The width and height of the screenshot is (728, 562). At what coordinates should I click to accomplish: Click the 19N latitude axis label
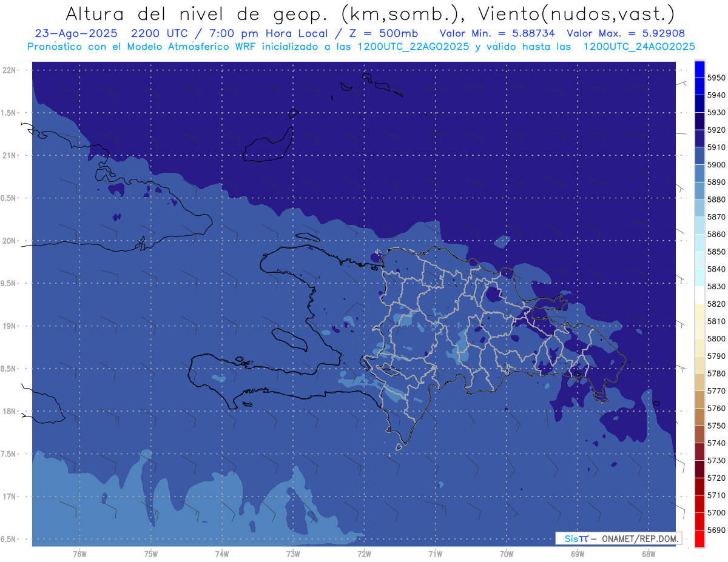click(8, 326)
